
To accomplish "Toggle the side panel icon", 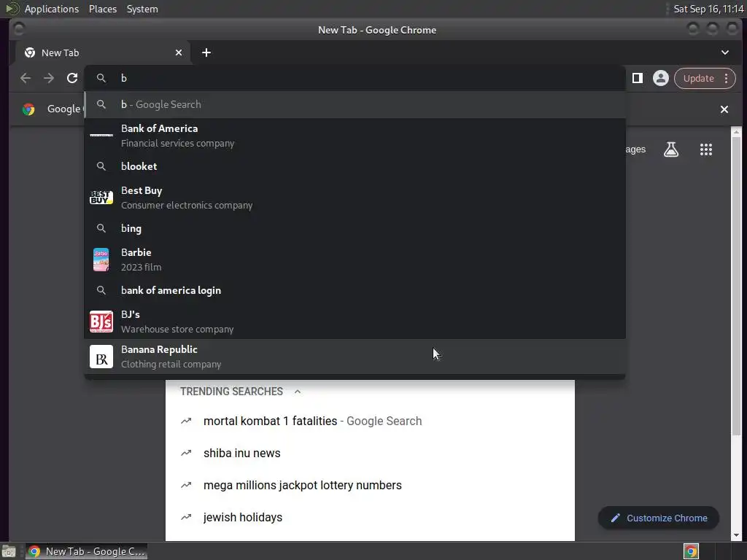I will [x=638, y=78].
